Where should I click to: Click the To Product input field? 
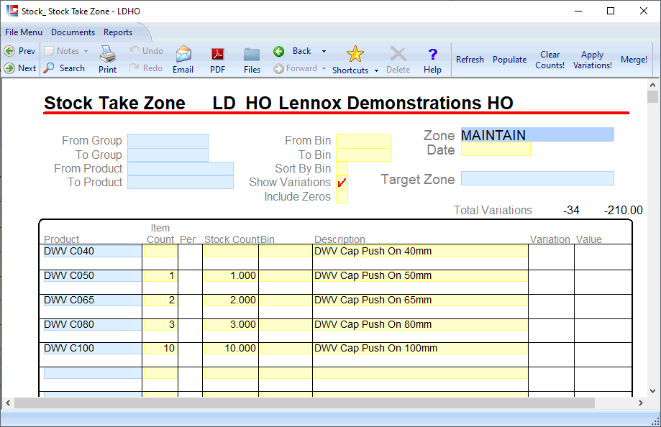tap(180, 182)
